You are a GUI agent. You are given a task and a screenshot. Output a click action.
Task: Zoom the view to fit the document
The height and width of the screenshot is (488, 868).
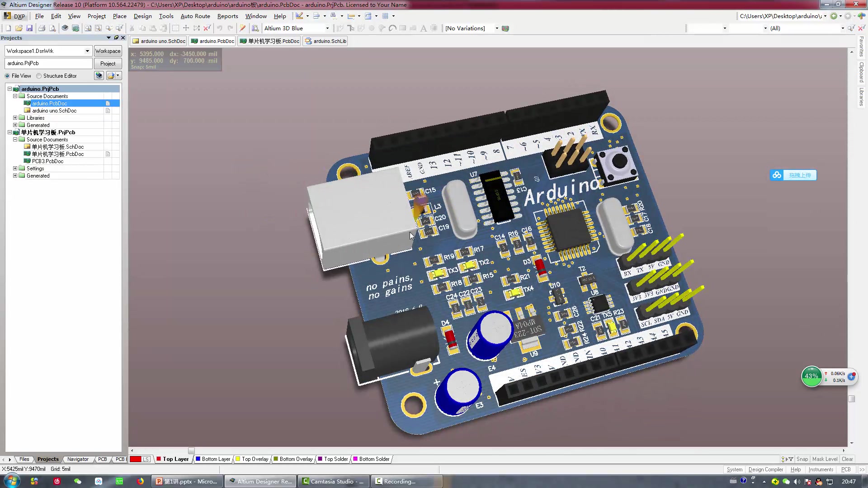pyautogui.click(x=88, y=28)
